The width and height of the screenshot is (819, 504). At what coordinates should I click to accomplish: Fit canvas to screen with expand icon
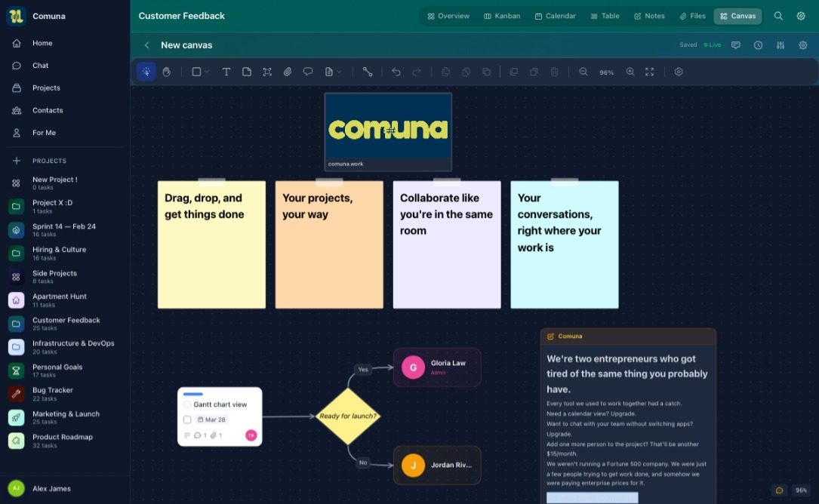coord(650,72)
